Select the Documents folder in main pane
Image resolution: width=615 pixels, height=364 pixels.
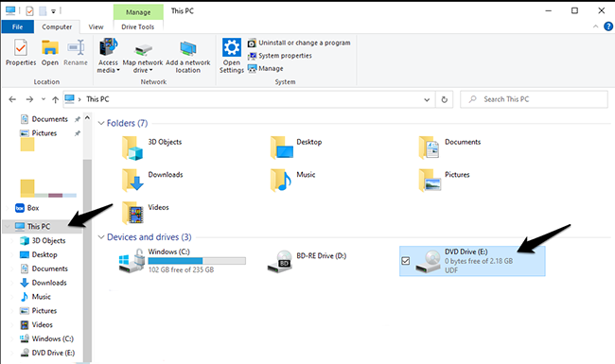point(450,147)
